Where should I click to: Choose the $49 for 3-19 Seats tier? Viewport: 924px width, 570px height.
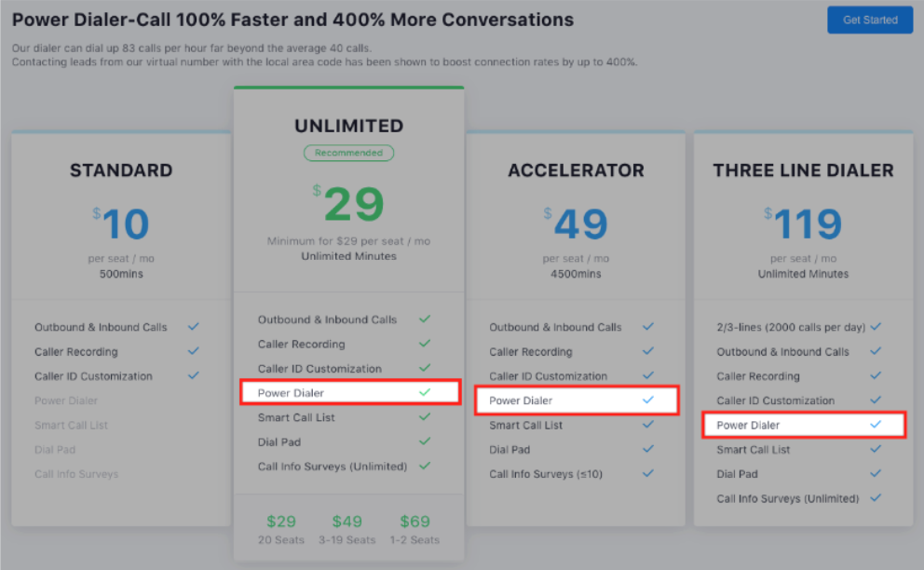click(x=348, y=528)
